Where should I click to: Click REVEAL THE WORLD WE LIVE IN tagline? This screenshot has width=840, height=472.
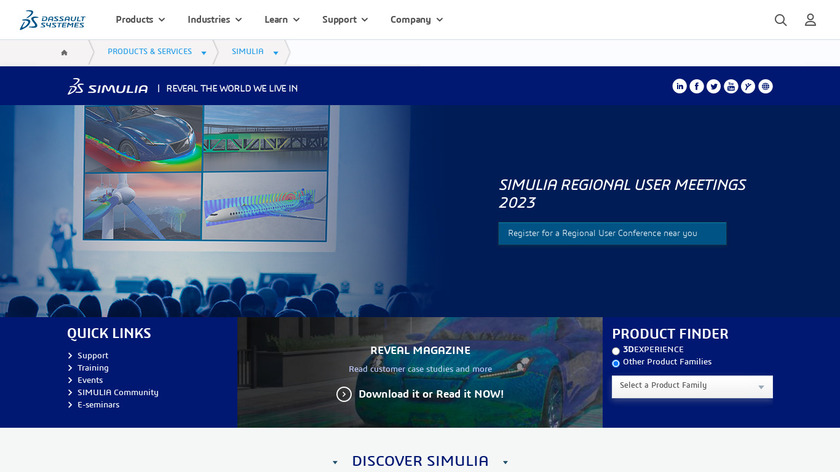[x=232, y=88]
